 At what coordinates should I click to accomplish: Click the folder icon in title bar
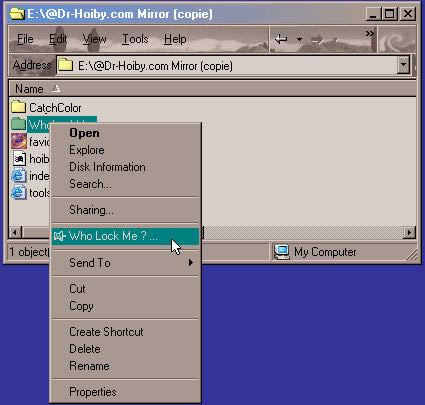click(x=17, y=14)
